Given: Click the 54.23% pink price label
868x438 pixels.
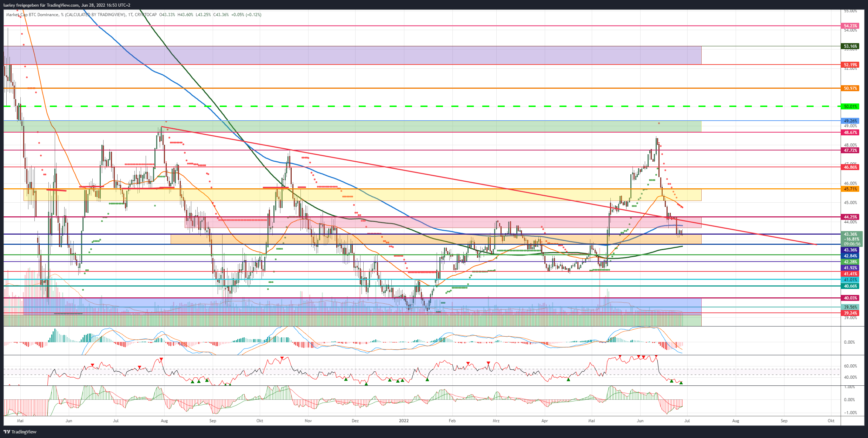Looking at the screenshot, I should [x=850, y=26].
